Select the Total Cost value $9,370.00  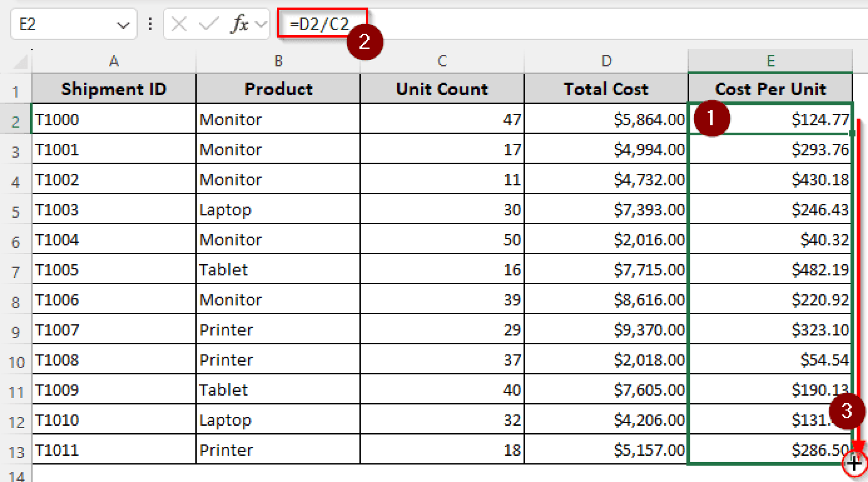click(x=606, y=330)
